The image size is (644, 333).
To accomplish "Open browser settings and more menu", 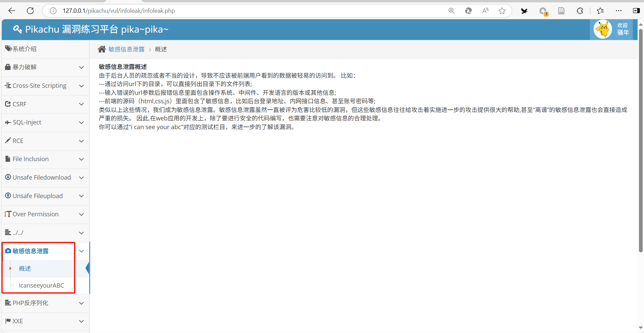I will coord(618,11).
